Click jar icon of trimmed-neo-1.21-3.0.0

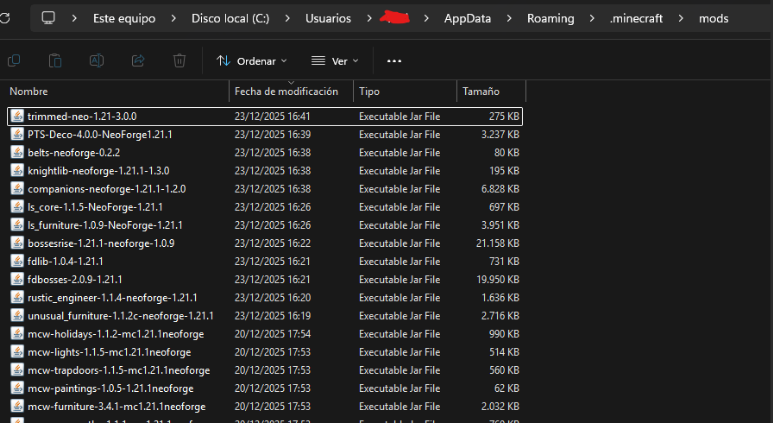click(17, 116)
